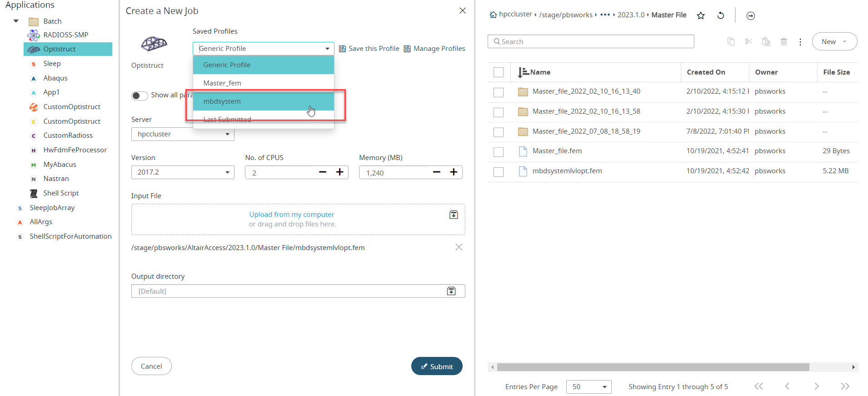Screen dimensions: 868x396
Task: Close the Create a New Job panel
Action: [463, 10]
